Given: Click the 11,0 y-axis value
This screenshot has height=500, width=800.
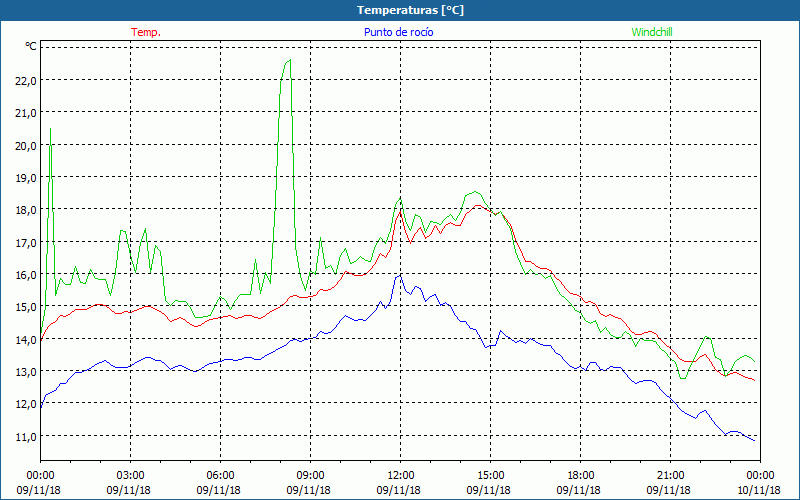Looking at the screenshot, I should 26,436.
